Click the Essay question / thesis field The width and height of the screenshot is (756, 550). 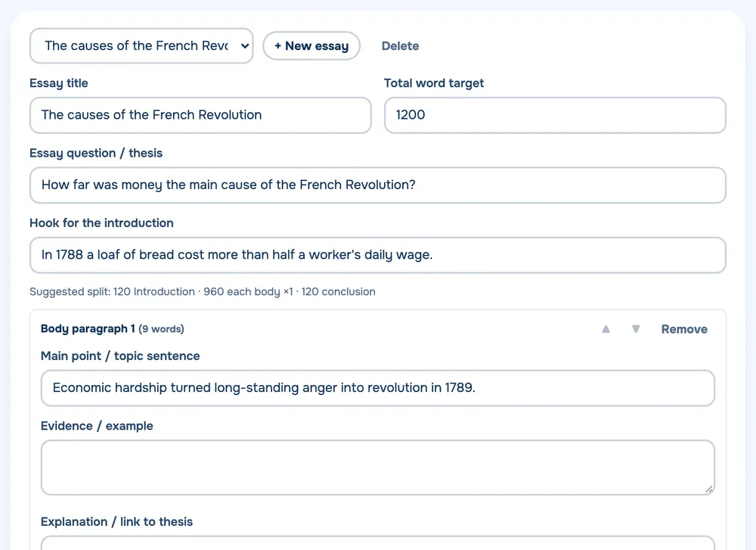click(x=378, y=185)
